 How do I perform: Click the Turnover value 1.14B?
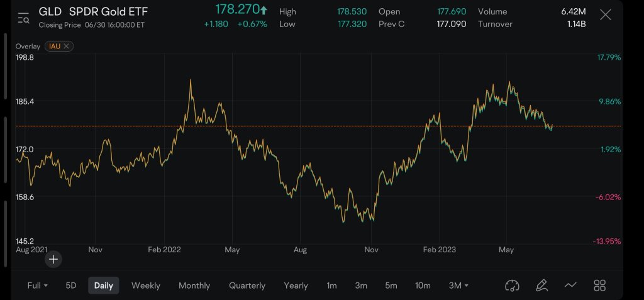pos(576,24)
